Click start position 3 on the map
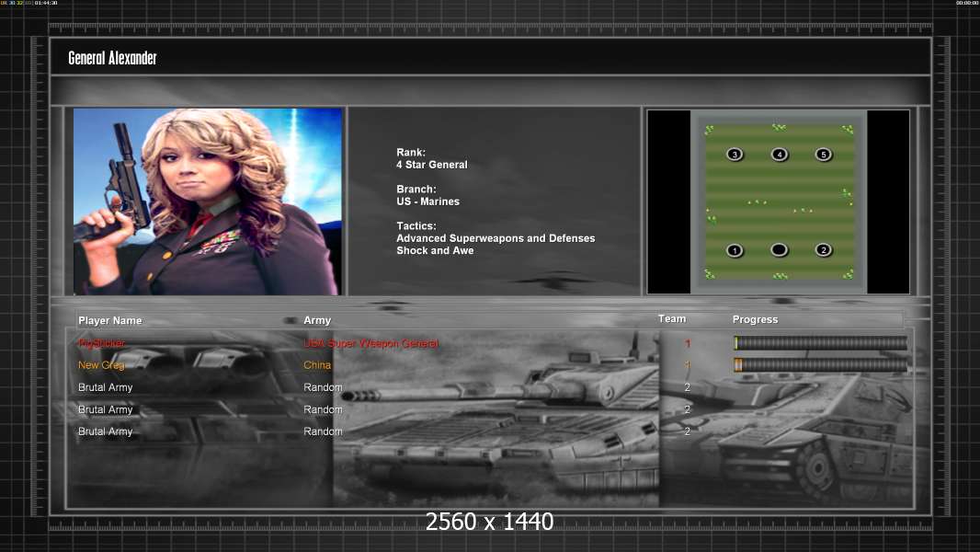 pos(735,155)
